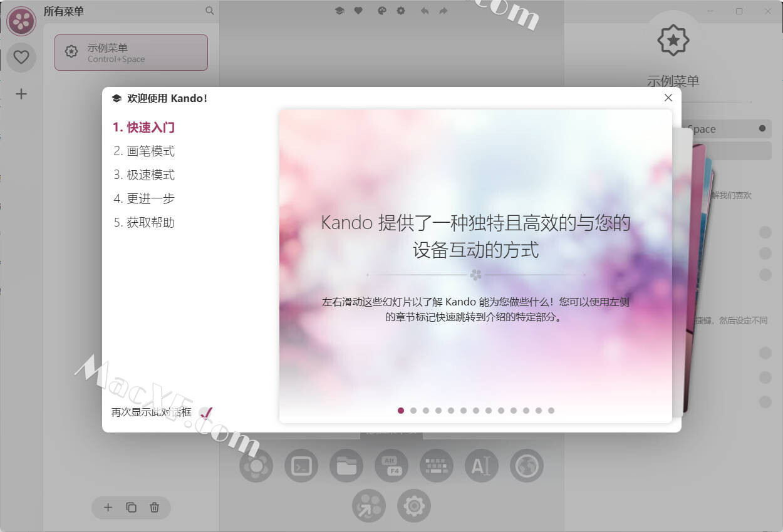Click the second slide pagination dot

413,411
